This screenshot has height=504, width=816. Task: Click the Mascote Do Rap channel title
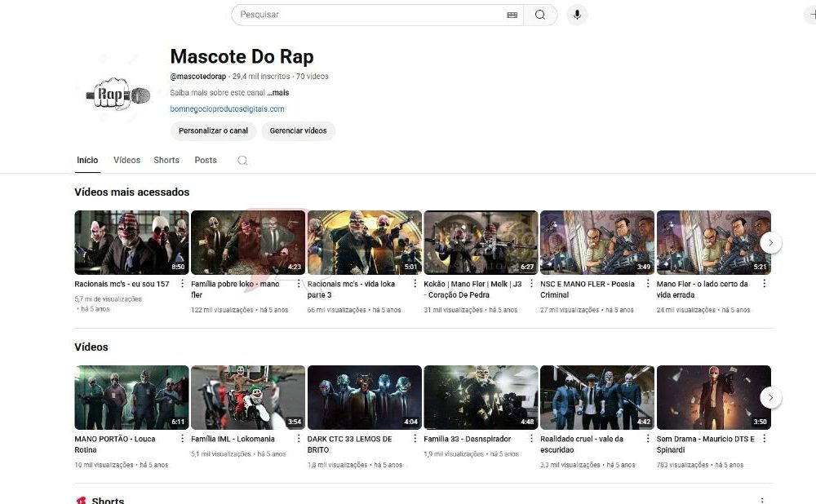[242, 57]
